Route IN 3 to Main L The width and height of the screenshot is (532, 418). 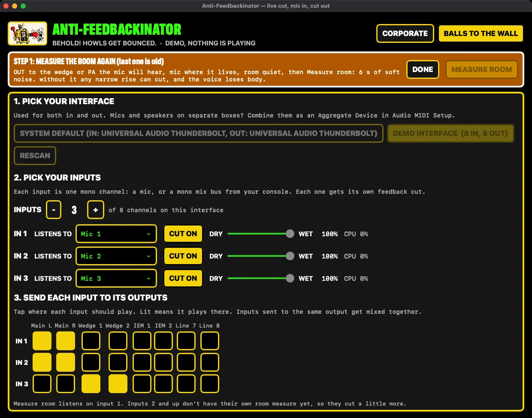(x=42, y=384)
